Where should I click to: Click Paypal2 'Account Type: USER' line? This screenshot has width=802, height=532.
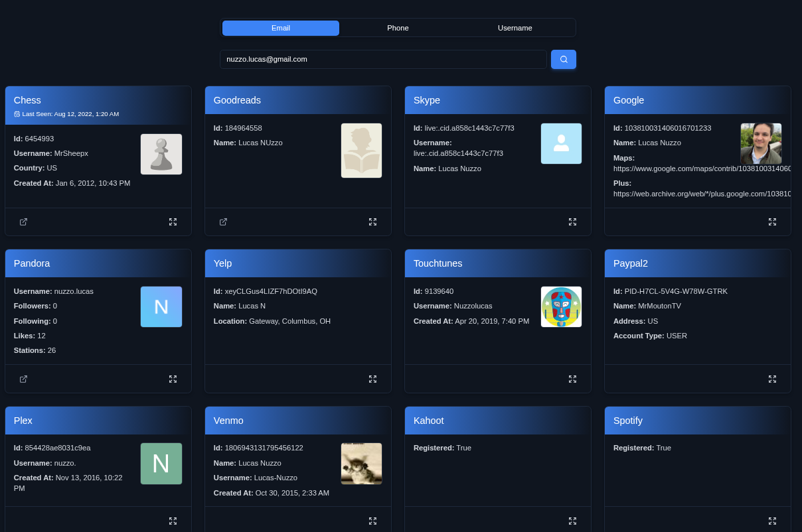coord(651,336)
